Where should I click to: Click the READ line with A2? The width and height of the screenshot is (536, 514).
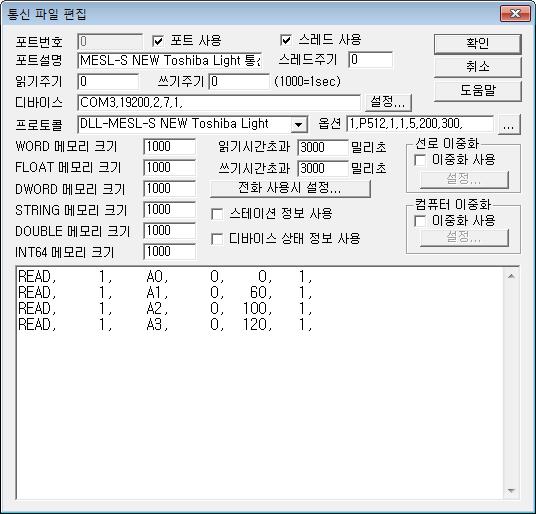(165, 309)
